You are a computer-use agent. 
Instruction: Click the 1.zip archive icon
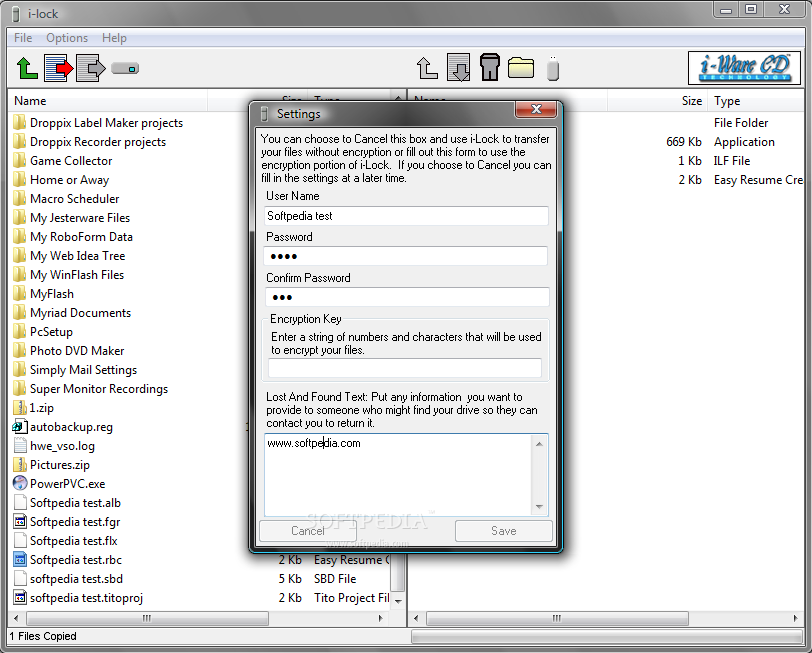point(20,408)
